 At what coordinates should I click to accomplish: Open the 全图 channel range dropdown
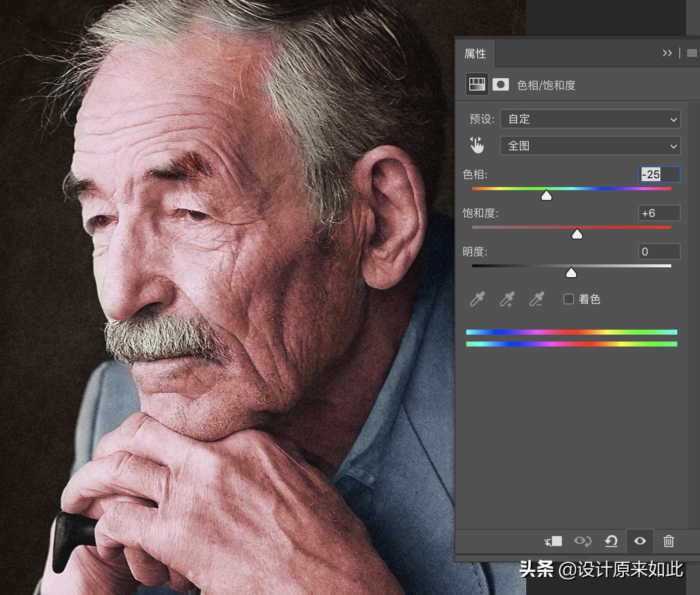point(590,146)
